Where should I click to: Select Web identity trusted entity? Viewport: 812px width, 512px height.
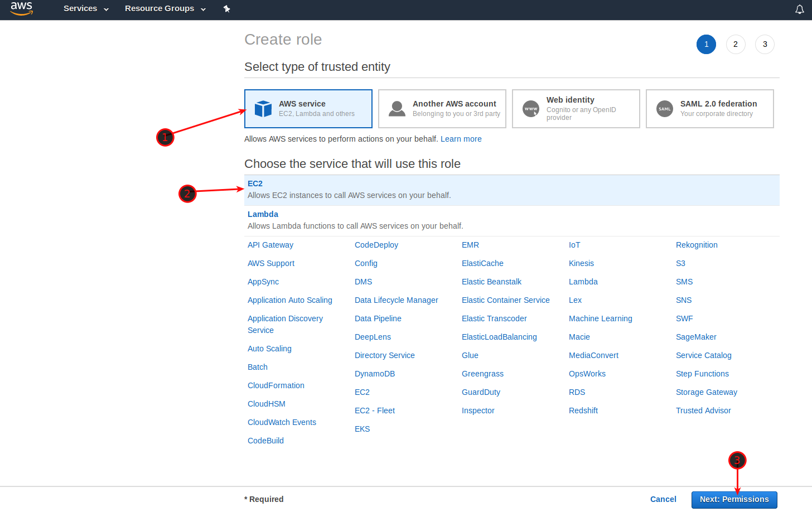coord(576,109)
